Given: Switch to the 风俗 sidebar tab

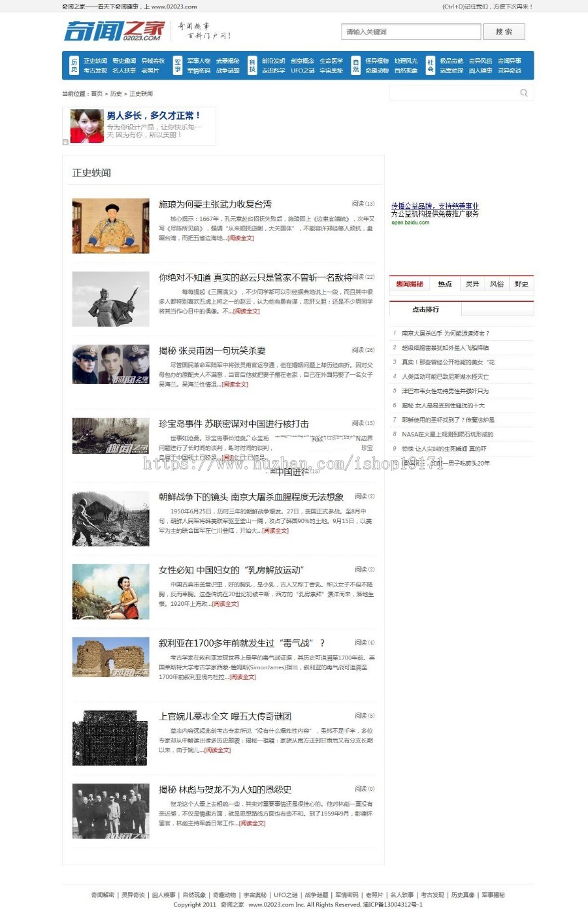Looking at the screenshot, I should point(498,283).
